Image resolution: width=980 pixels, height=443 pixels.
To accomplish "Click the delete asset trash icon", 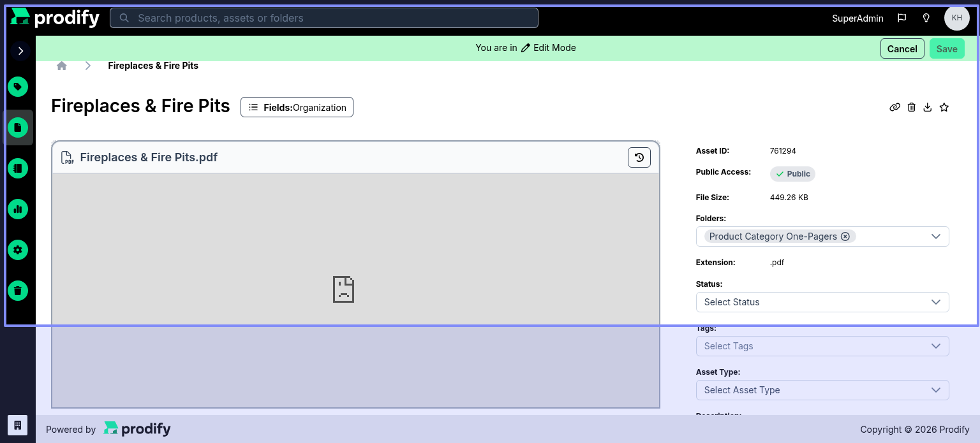I will pyautogui.click(x=911, y=107).
